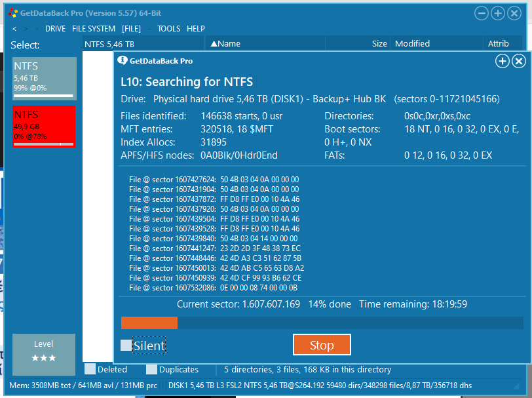
Task: Click the File @ sector 1607532086 log line
Action: 213,288
